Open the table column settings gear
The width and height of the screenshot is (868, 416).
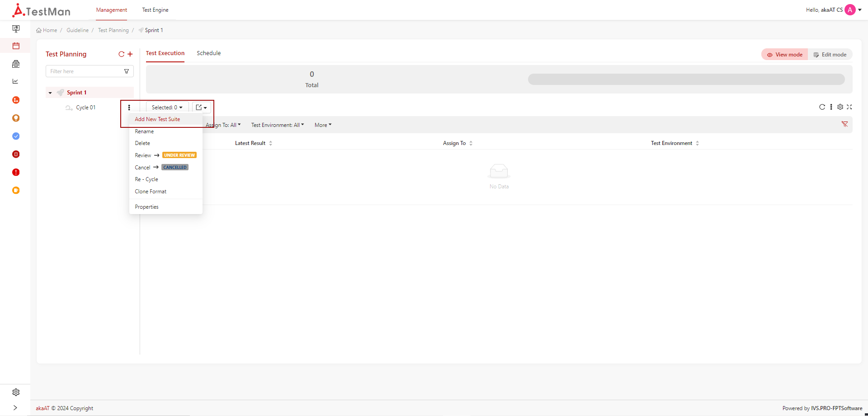pyautogui.click(x=840, y=107)
